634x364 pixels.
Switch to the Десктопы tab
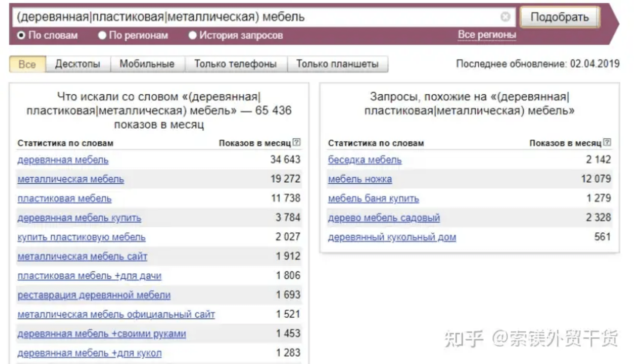[x=78, y=64]
